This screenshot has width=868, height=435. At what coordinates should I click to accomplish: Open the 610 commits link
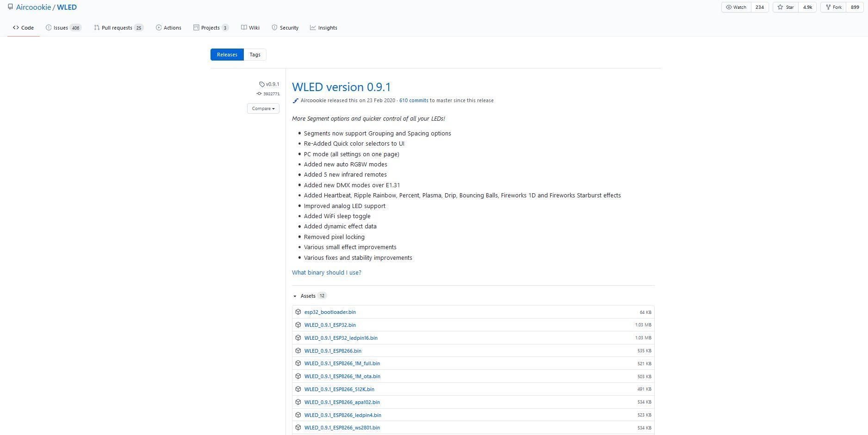pos(414,100)
